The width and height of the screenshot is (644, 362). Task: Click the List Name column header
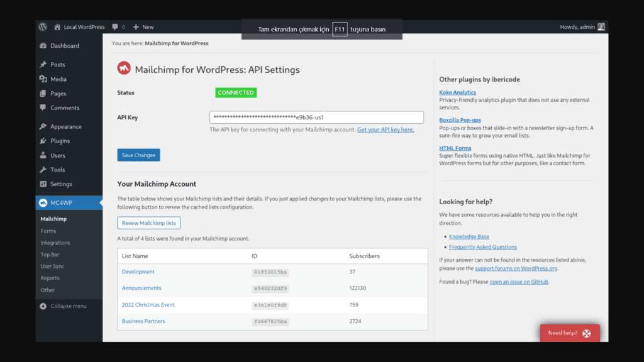point(135,256)
